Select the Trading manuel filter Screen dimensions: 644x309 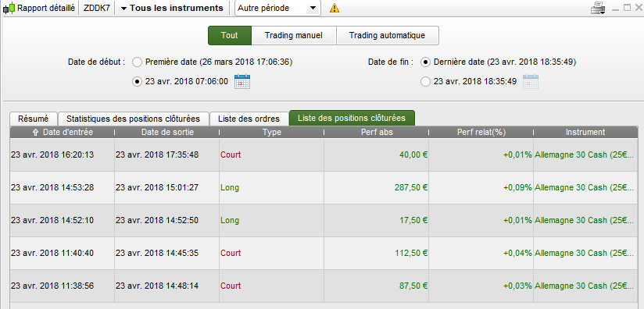pos(294,35)
